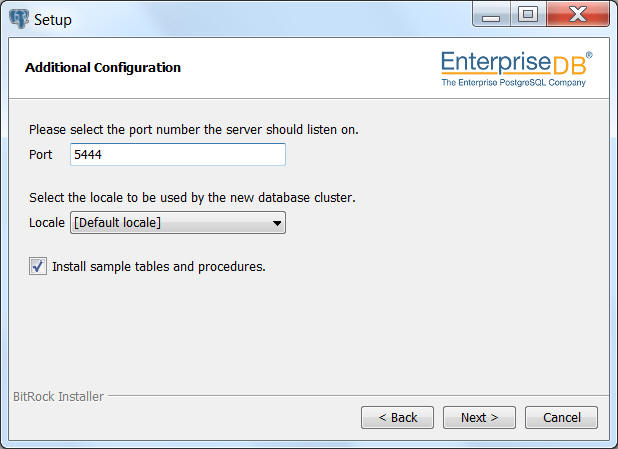Click the 'BitRock Installer' text
The width and height of the screenshot is (618, 449).
[58, 397]
